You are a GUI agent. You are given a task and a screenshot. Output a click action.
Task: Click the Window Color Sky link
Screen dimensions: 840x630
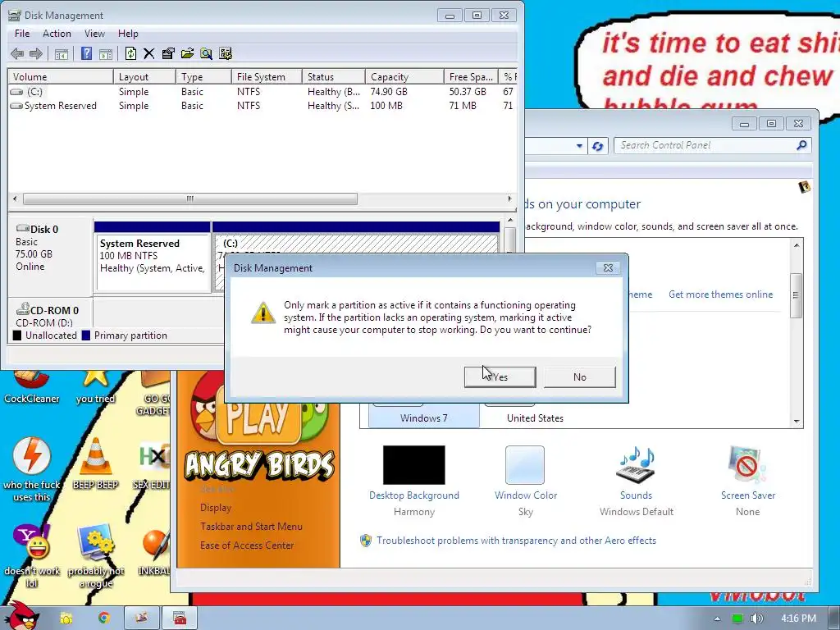click(x=526, y=495)
